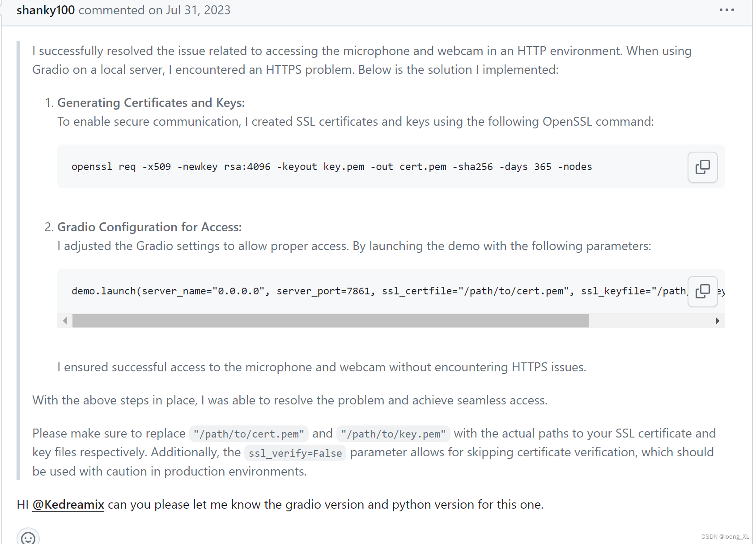Click the demo.launch code line

(x=379, y=291)
